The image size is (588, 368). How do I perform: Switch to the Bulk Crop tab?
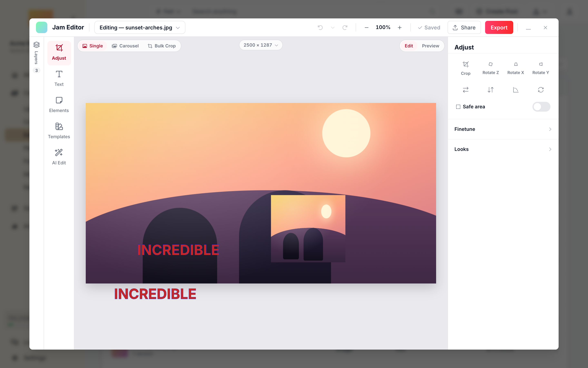(x=161, y=46)
